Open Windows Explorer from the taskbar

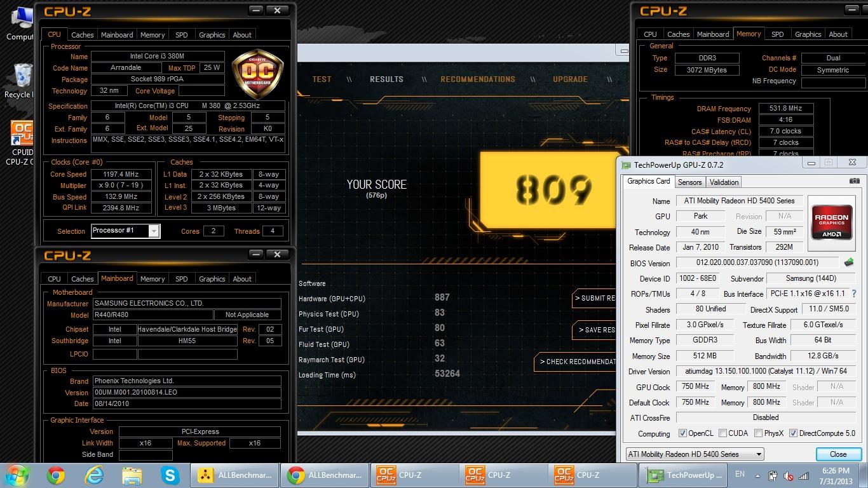(132, 475)
